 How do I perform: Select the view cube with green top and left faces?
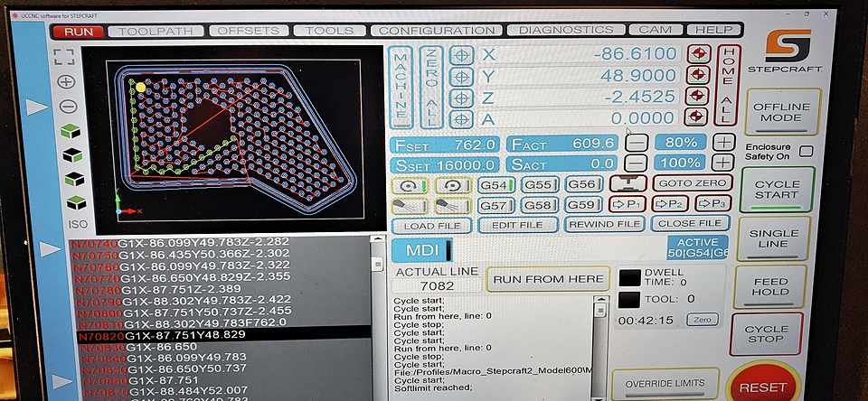pos(71,132)
